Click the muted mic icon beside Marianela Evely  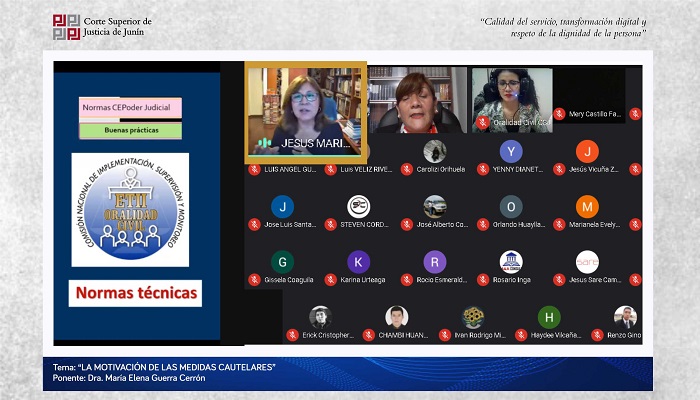(559, 225)
